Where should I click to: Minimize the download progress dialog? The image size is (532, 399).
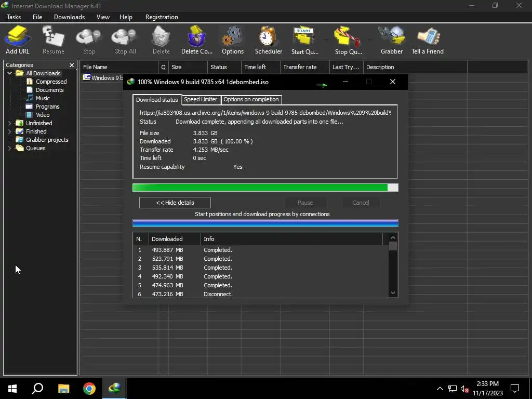(x=345, y=82)
